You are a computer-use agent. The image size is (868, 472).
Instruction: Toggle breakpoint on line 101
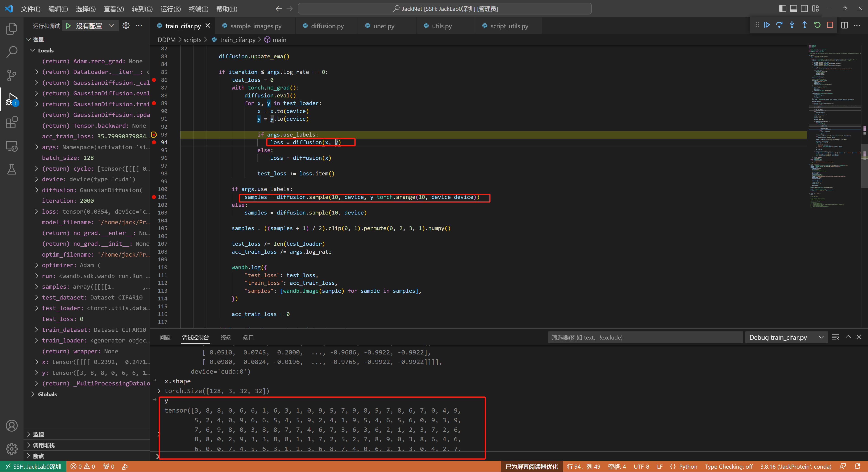[x=154, y=197]
